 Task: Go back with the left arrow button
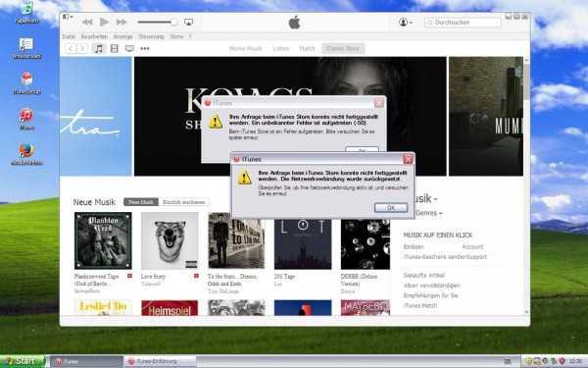pos(71,48)
